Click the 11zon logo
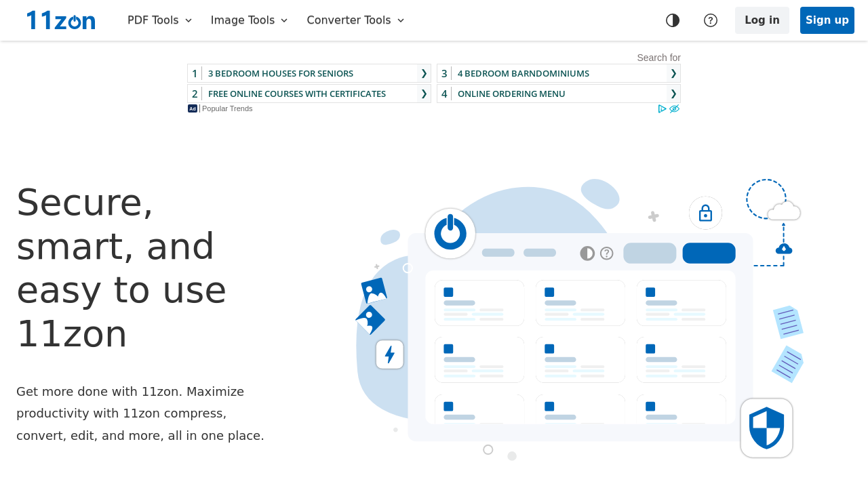This screenshot has height=488, width=868. tap(61, 20)
